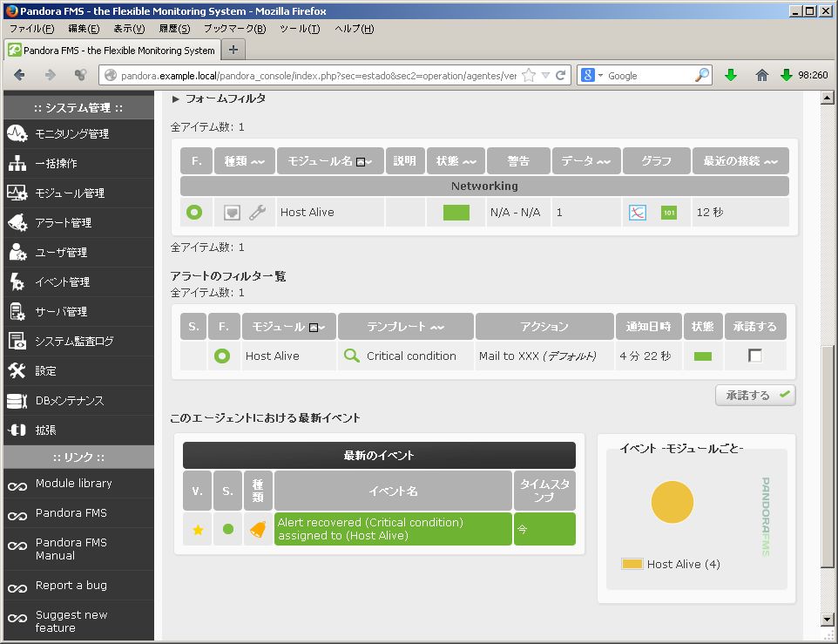
Task: Open the 編集 menu
Action: (x=84, y=29)
